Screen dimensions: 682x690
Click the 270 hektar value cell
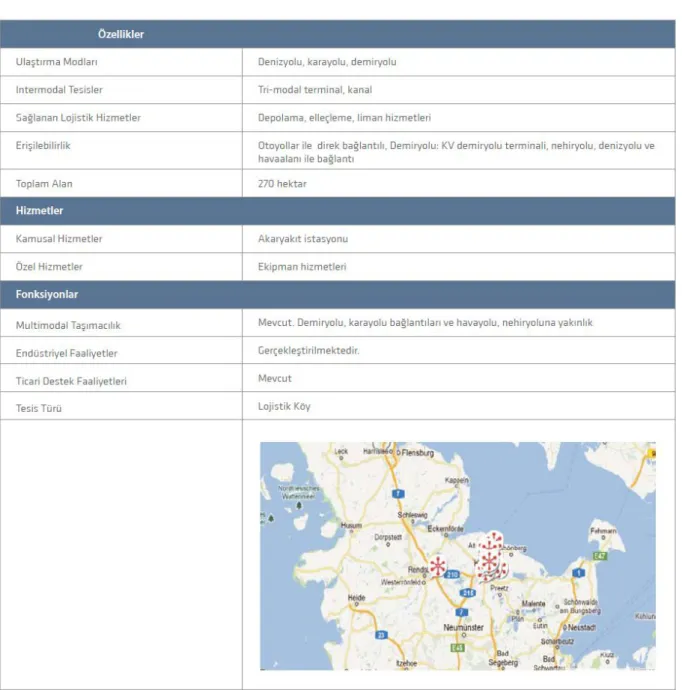(458, 184)
